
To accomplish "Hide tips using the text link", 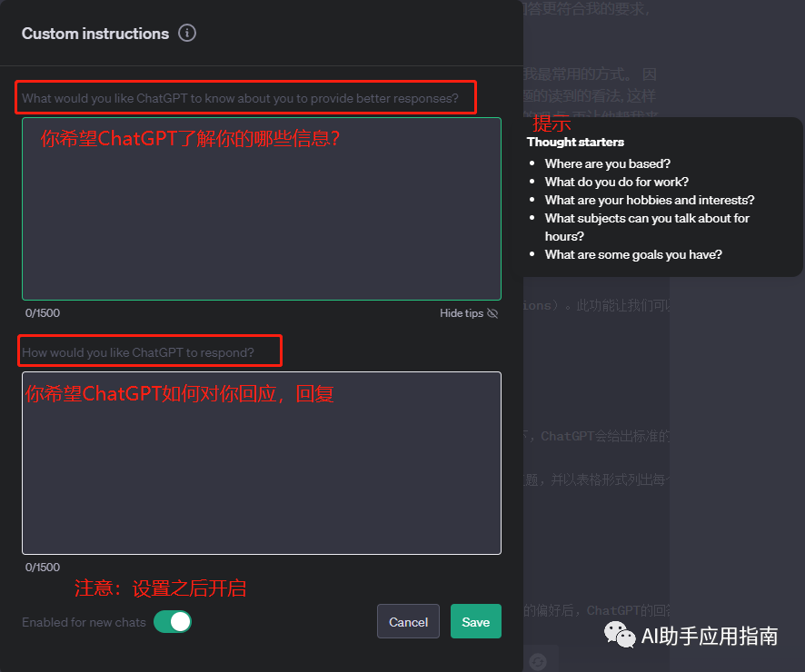I will pyautogui.click(x=461, y=313).
